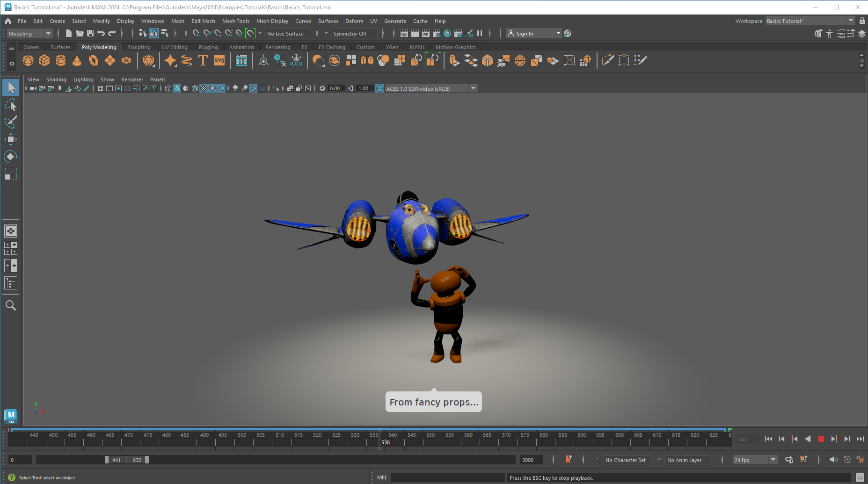Screen dimensions: 868x484
Task: Open the Workspace Basics Tutorial dropdown
Action: tap(810, 21)
